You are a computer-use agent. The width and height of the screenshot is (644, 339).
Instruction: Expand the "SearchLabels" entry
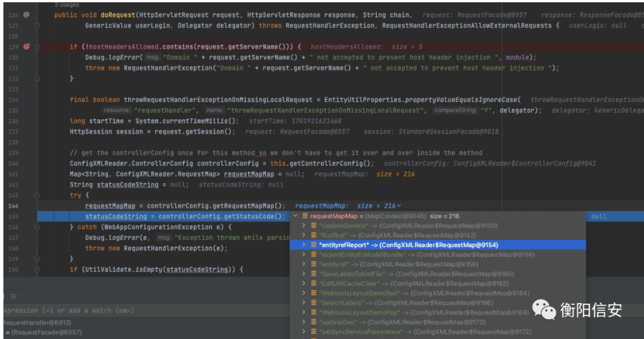tap(304, 303)
